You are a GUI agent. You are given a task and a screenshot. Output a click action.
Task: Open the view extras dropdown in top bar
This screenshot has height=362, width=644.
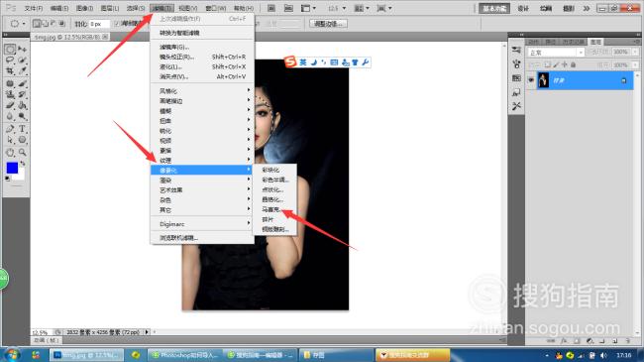point(308,8)
